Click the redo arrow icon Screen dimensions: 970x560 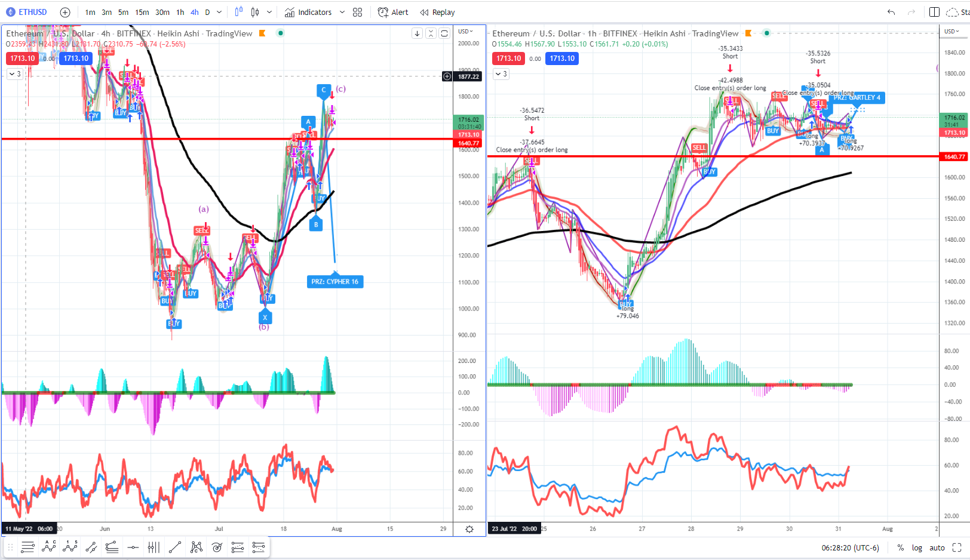(x=911, y=12)
